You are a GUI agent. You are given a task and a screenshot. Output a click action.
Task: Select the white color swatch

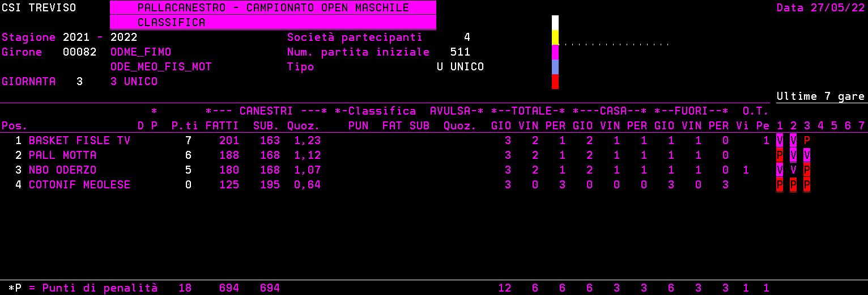point(555,23)
